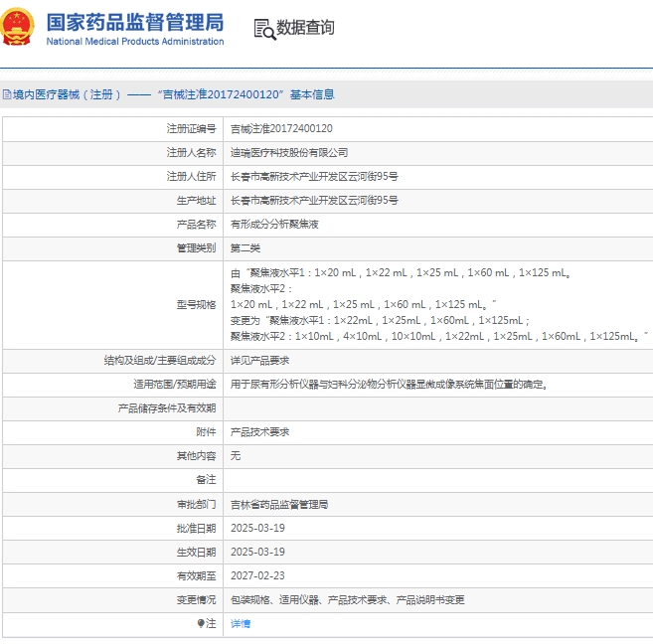The height and width of the screenshot is (644, 653).
Task: Select the 生效日期 value 2025-03-19
Action: tap(257, 552)
